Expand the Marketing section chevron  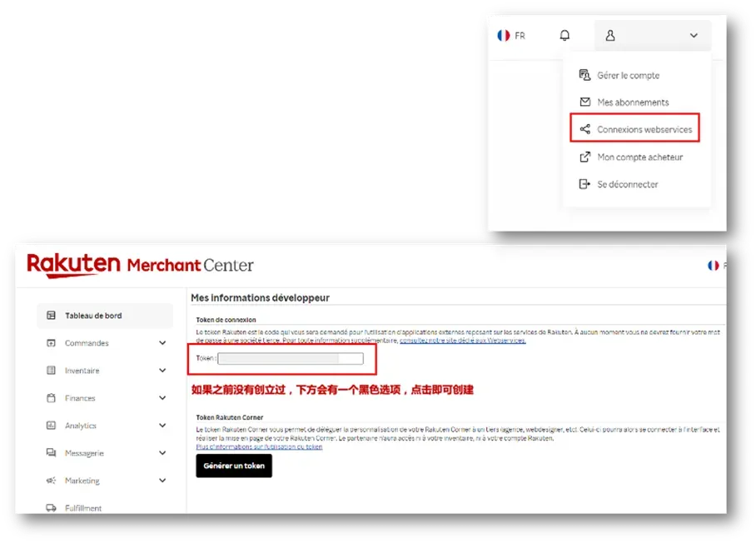click(x=162, y=481)
